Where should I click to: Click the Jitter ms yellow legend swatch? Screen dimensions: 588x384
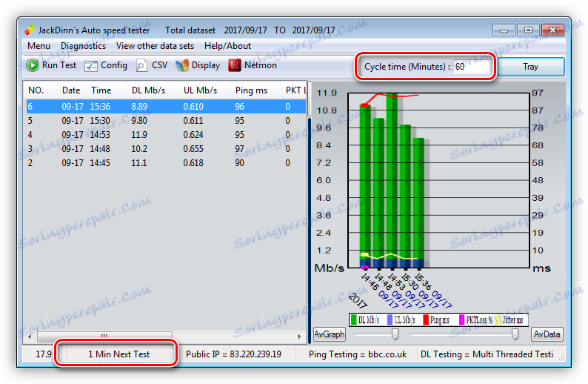click(498, 320)
